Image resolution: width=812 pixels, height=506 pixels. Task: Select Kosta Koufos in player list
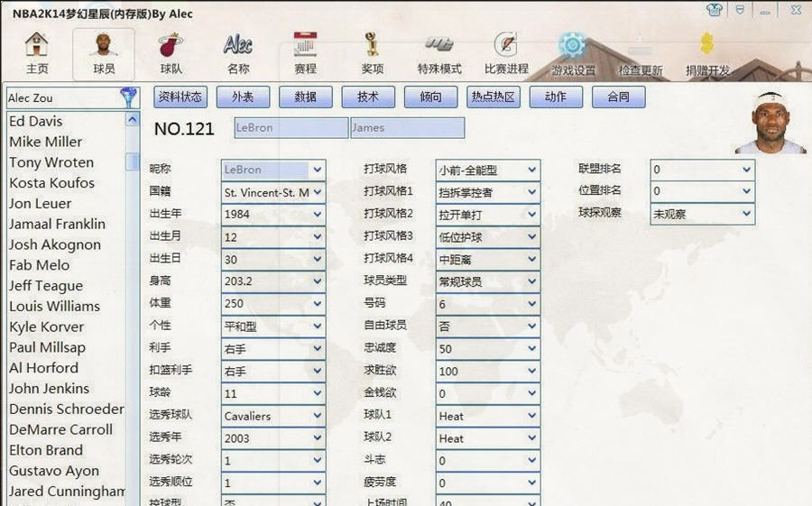point(51,183)
